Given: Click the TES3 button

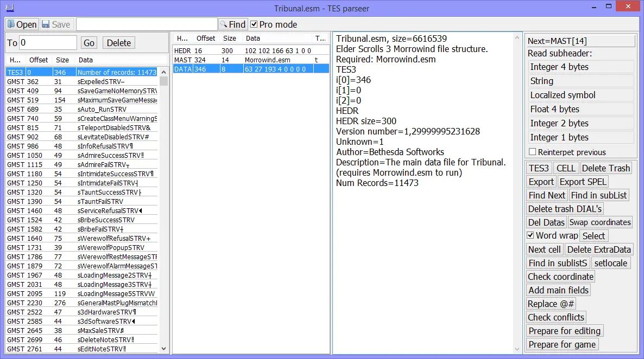Looking at the screenshot, I should (x=539, y=168).
